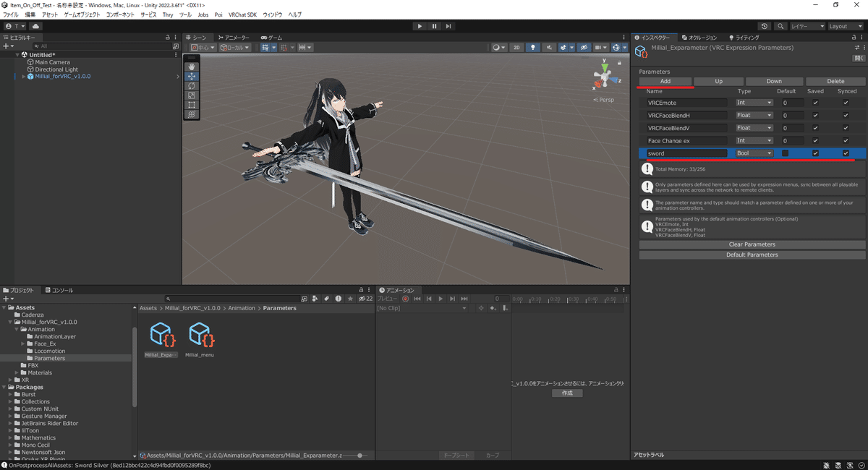Toggle Saved checkbox for VRCEmote
The width and height of the screenshot is (868, 470).
click(815, 103)
